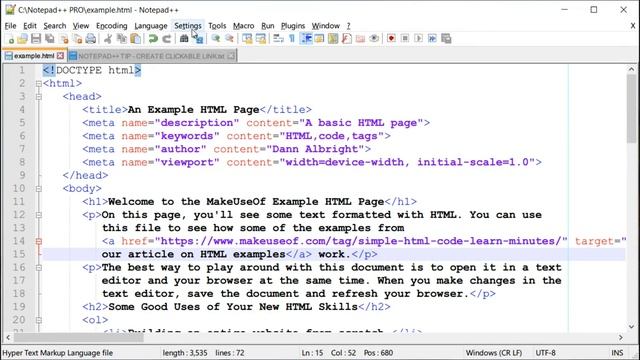Open the File menu

pyautogui.click(x=10, y=26)
